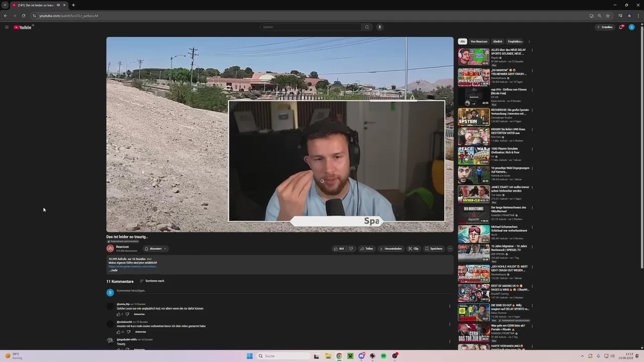Open a new browser tab

tap(73, 5)
